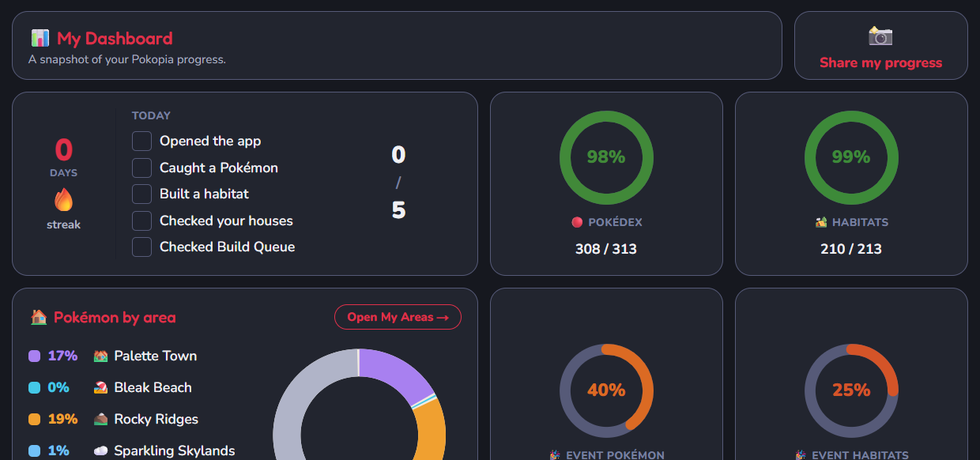
Task: Click the Pokémon by area heading
Action: [x=115, y=317]
